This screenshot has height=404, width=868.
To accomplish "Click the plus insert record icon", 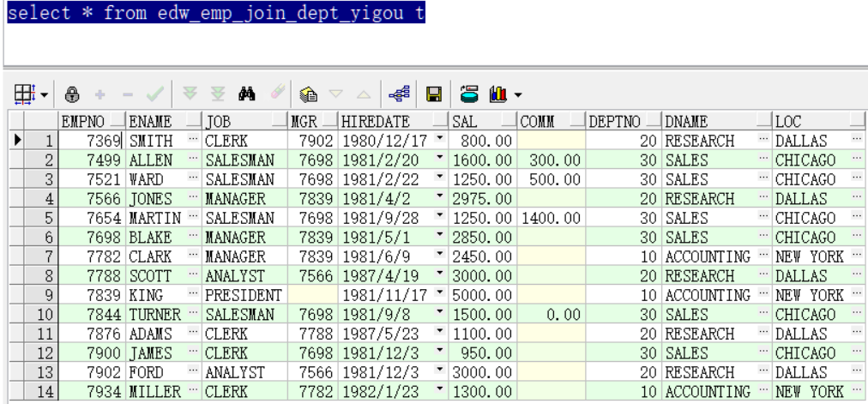I will (x=99, y=95).
